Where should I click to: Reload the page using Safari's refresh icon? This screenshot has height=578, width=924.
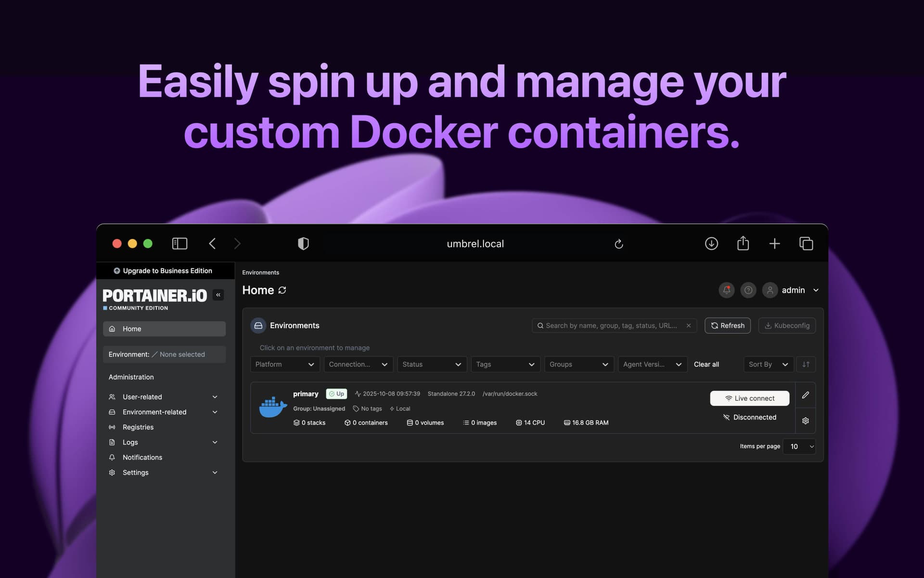click(x=619, y=244)
